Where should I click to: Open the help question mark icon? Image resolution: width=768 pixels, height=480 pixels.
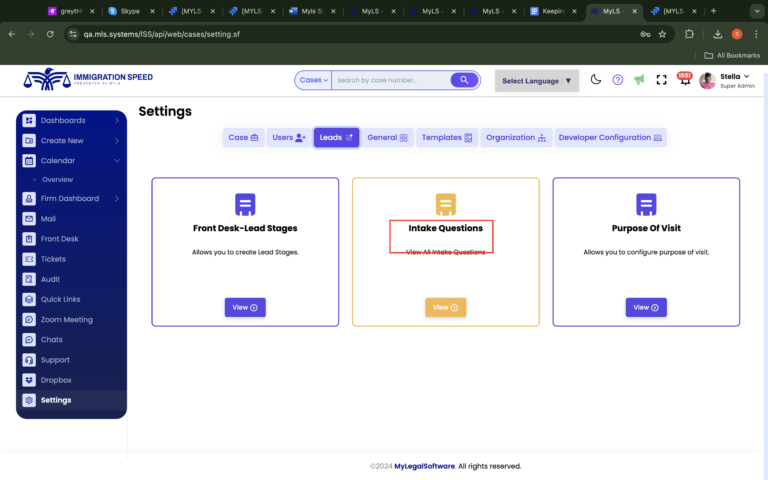point(617,80)
